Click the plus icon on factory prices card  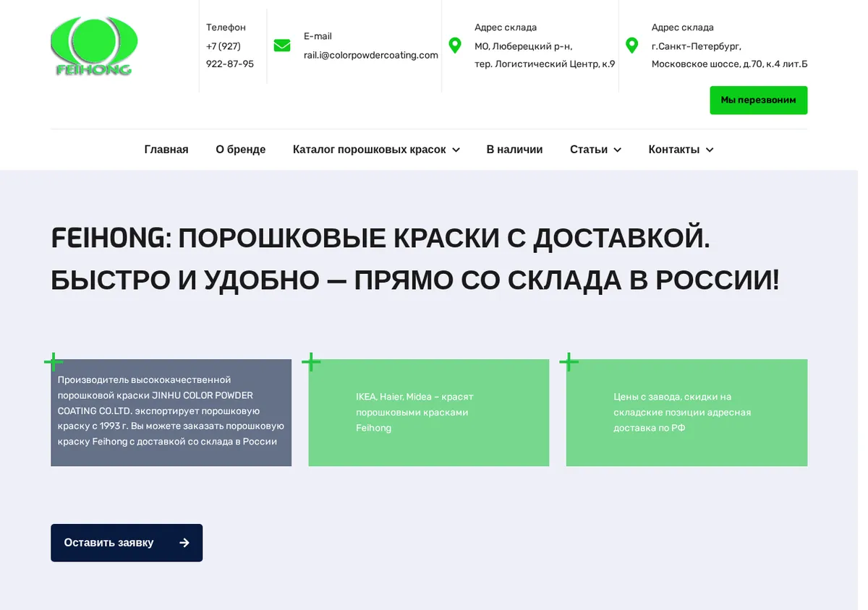click(569, 361)
